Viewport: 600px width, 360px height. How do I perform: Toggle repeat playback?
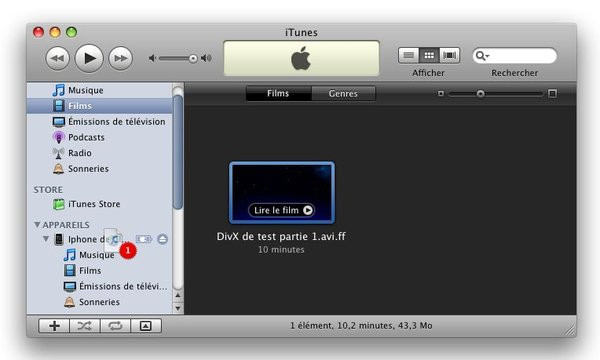[x=115, y=326]
